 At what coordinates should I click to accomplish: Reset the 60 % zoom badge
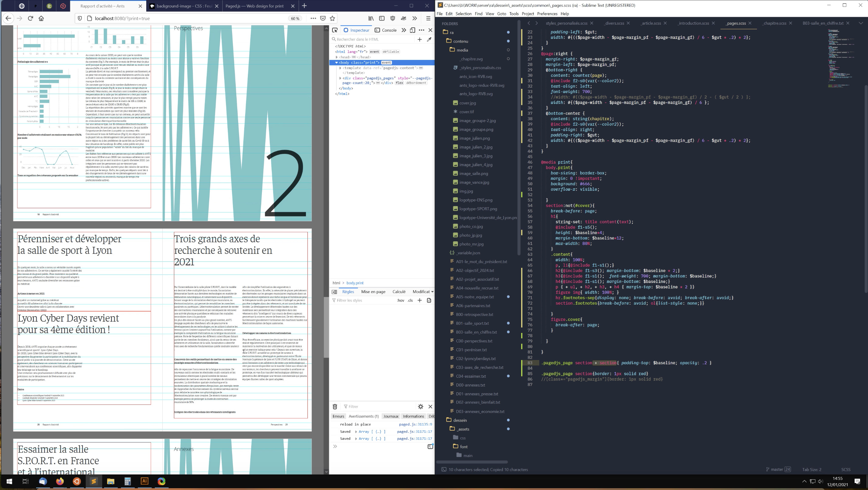(295, 19)
